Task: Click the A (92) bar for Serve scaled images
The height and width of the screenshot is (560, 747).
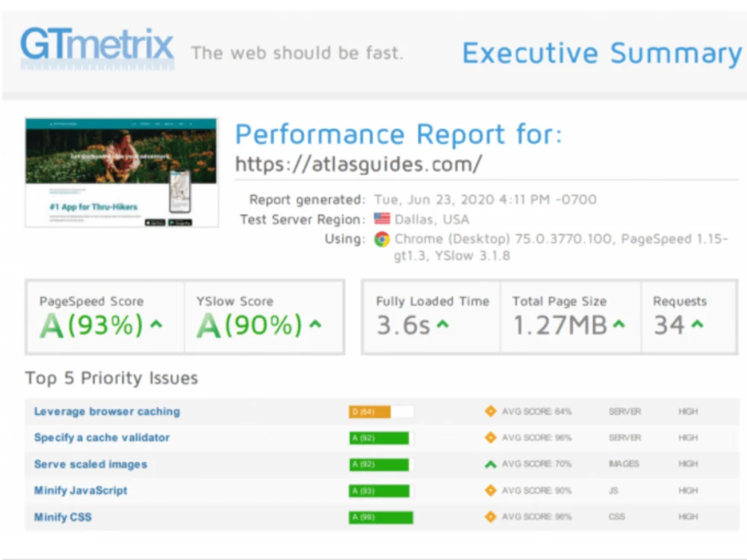Action: [381, 464]
